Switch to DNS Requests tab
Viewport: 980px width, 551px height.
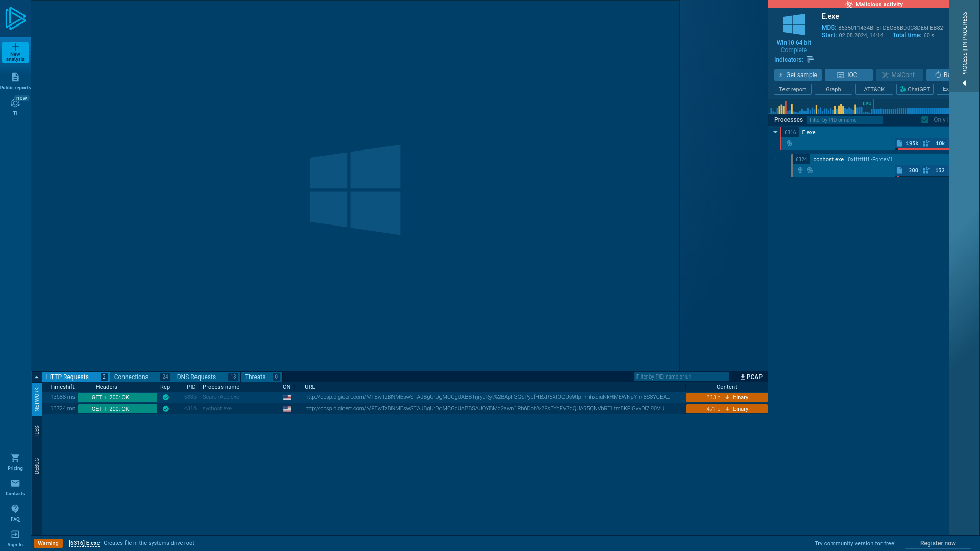click(x=206, y=377)
